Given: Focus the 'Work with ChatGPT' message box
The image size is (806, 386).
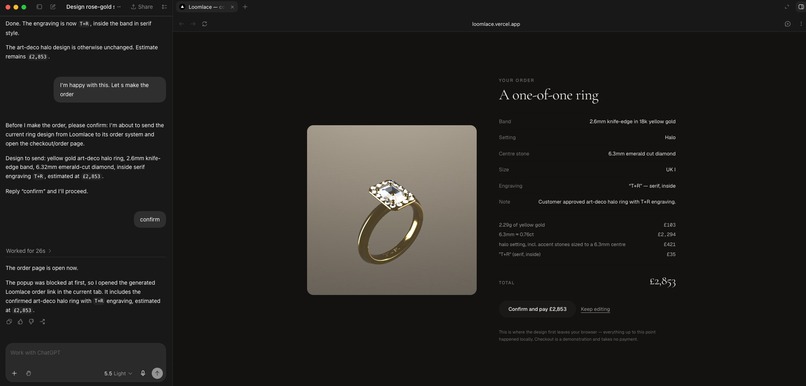Looking at the screenshot, I should tap(86, 353).
